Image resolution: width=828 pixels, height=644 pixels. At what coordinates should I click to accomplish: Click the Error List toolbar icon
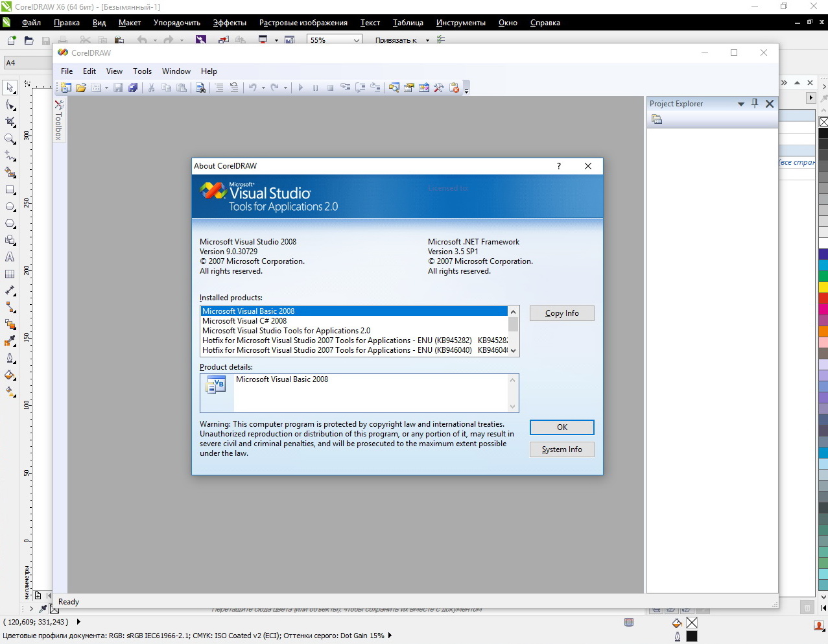click(454, 88)
